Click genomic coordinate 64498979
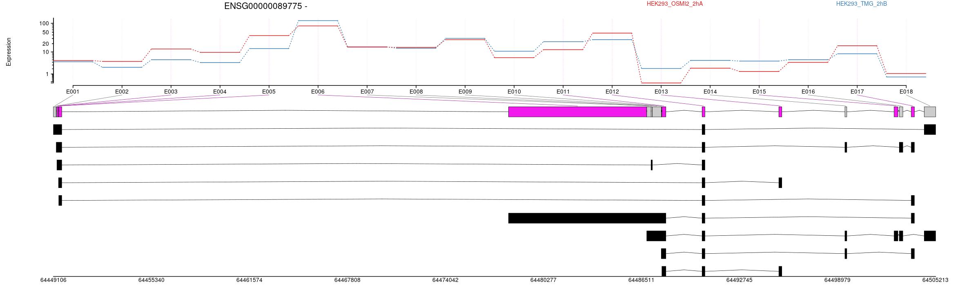 click(x=837, y=280)
